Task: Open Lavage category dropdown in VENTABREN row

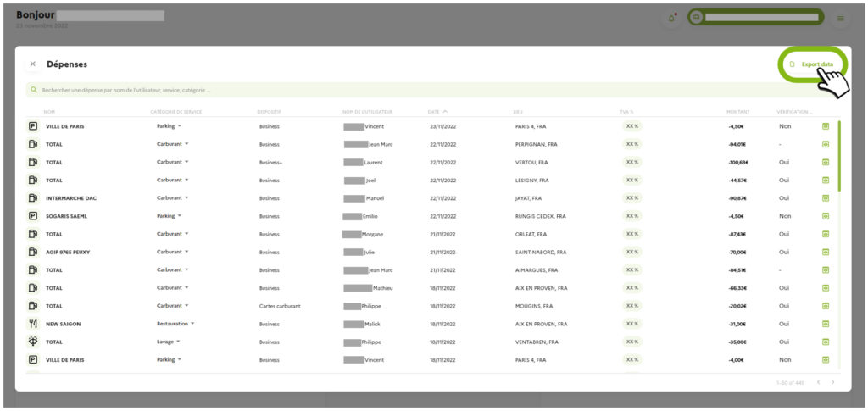Action: pyautogui.click(x=169, y=342)
